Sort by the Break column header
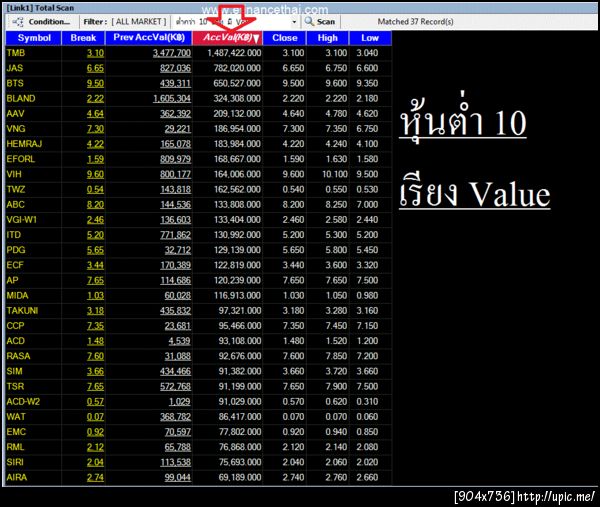 83,38
